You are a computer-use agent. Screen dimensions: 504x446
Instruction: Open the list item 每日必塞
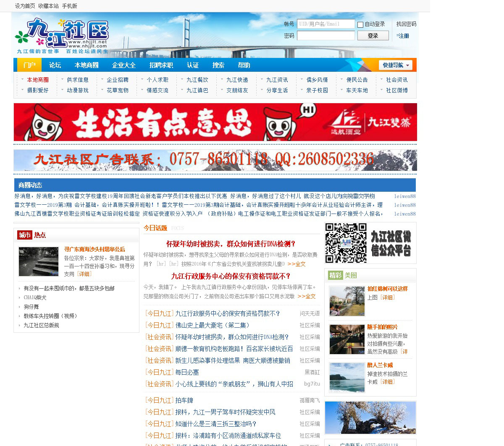tap(187, 372)
